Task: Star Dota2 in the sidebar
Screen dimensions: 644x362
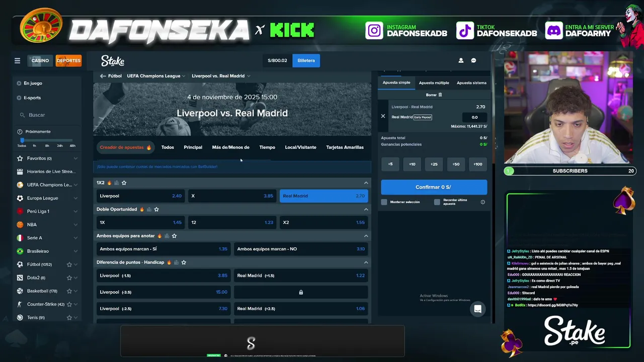Action: [x=69, y=278]
